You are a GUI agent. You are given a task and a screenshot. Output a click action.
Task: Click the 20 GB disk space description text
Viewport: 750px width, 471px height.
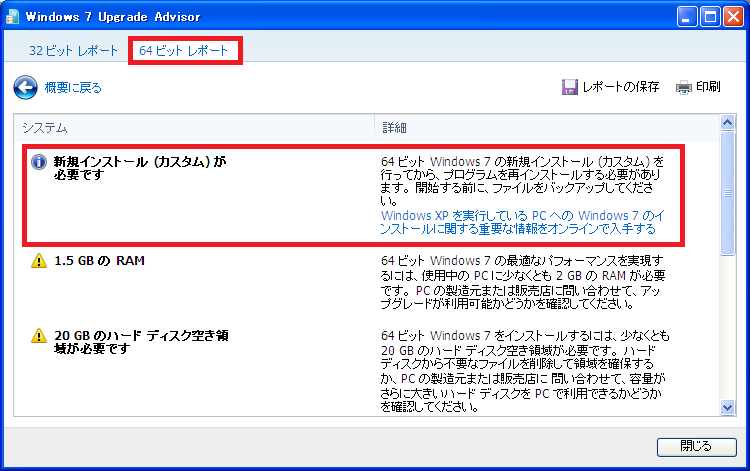[525, 371]
